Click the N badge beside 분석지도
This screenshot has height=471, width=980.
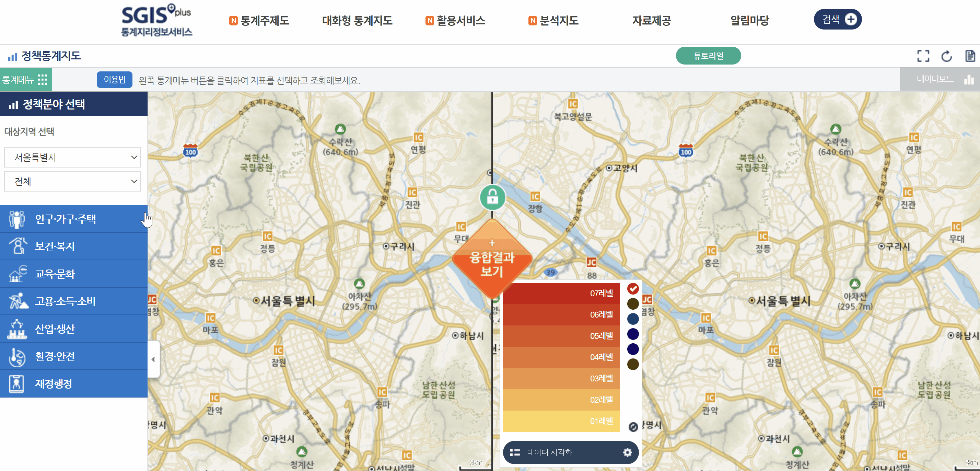point(533,21)
